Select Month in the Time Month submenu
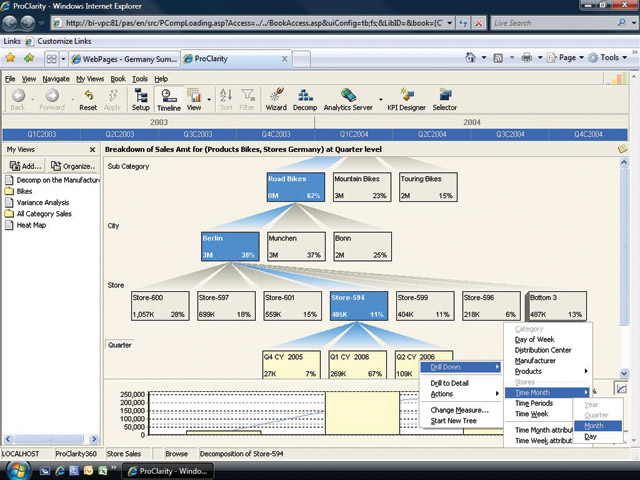 pyautogui.click(x=594, y=425)
